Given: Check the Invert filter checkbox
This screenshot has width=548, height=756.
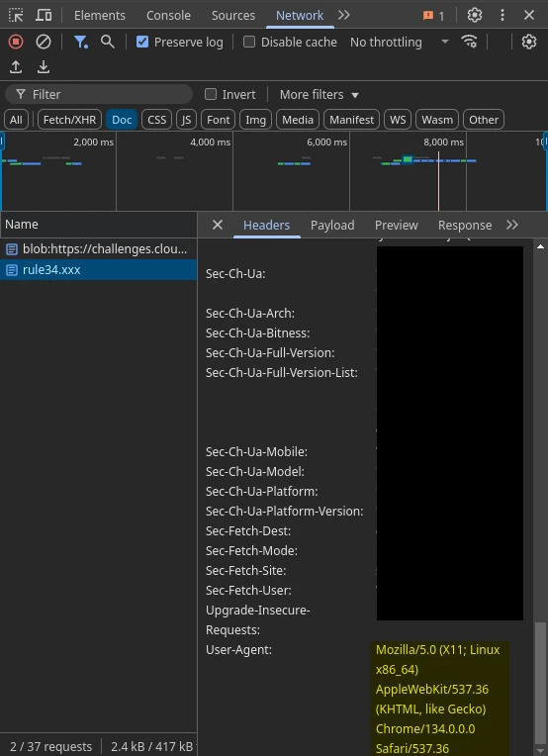Looking at the screenshot, I should [x=211, y=94].
